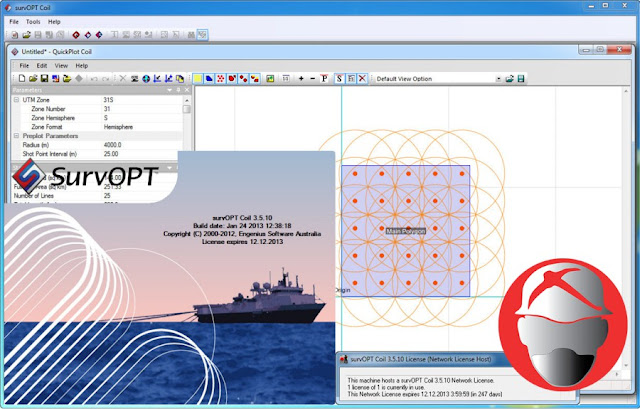
Task: Click the zoom out minus icon
Action: point(313,78)
